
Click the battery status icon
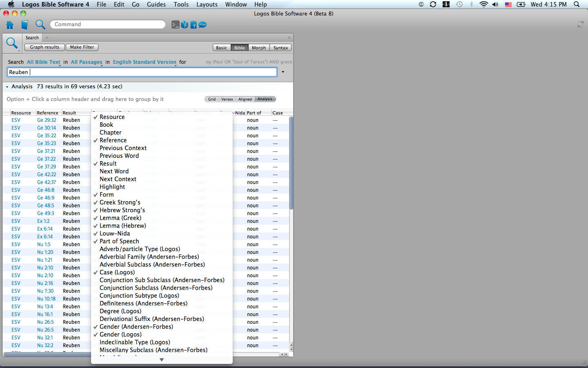pos(521,4)
